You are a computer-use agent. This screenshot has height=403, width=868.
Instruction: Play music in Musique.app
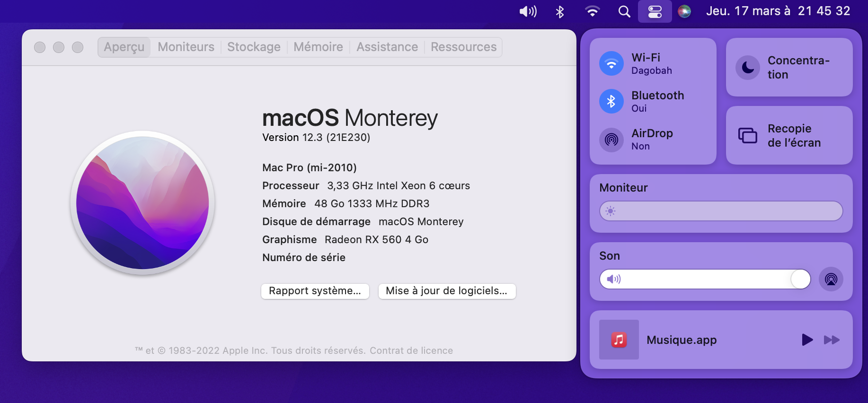pyautogui.click(x=807, y=340)
